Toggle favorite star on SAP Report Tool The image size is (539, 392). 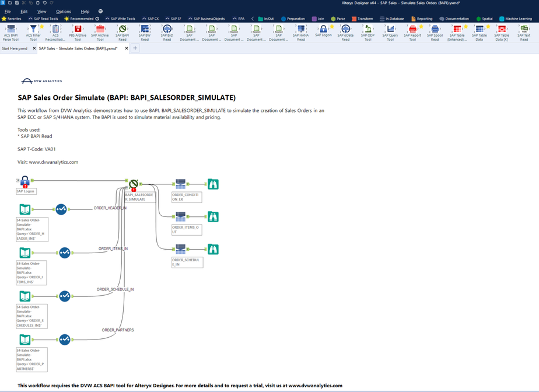421,26
